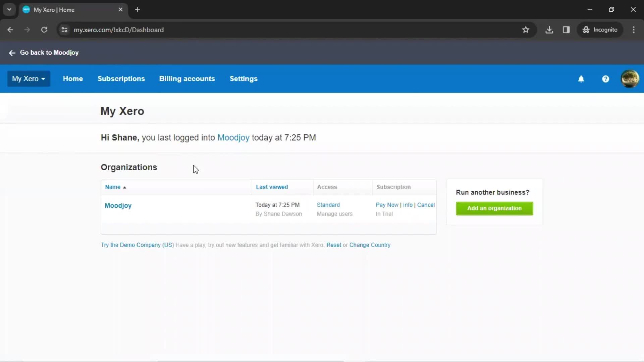Close the My Xero | Home tab
Screen dimensions: 644x362
[x=120, y=10]
